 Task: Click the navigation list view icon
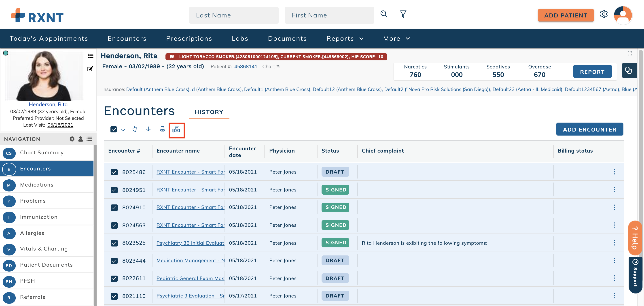pos(89,139)
